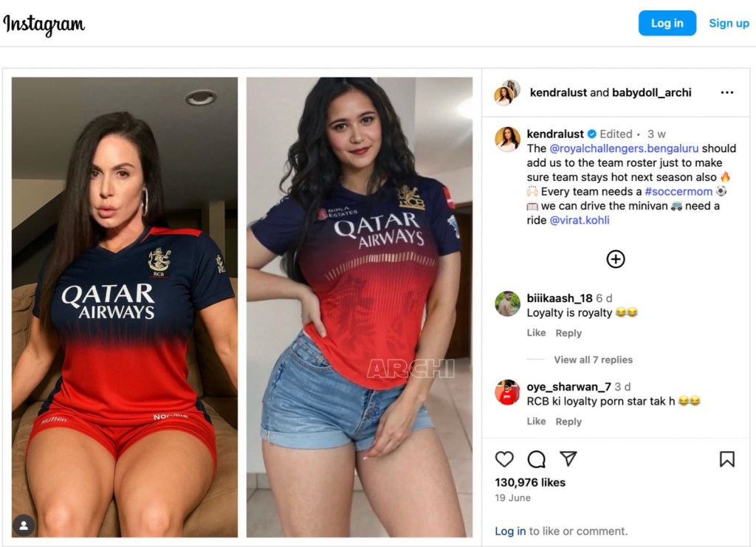
Task: Open the #soccermom hashtag
Action: pyautogui.click(x=678, y=192)
